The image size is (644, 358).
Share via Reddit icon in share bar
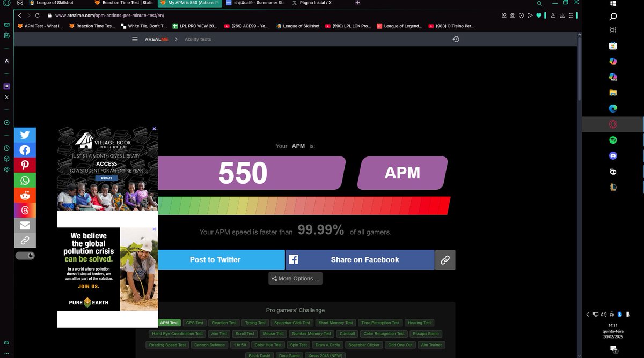[25, 195]
